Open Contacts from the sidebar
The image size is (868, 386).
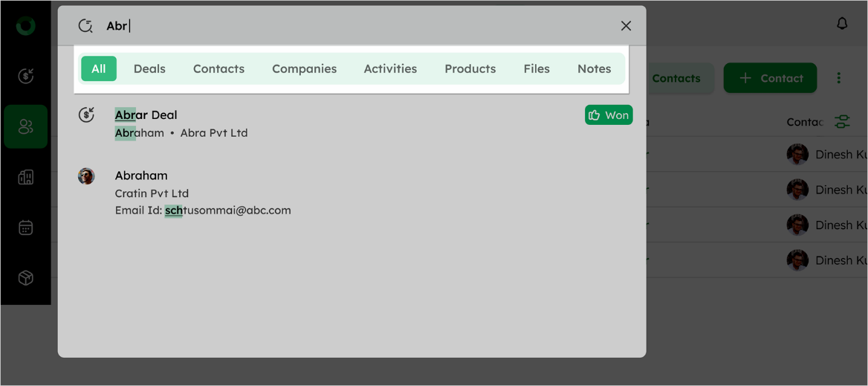tap(25, 126)
